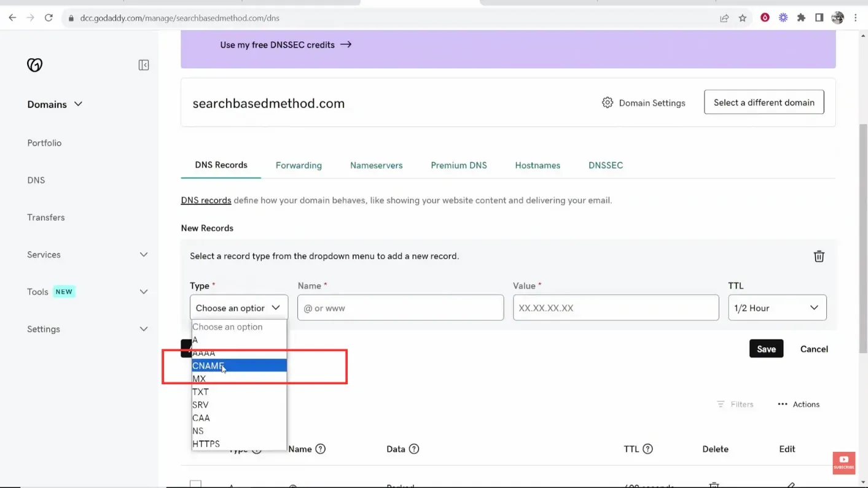
Task: Open Transfers in the sidebar
Action: click(46, 217)
